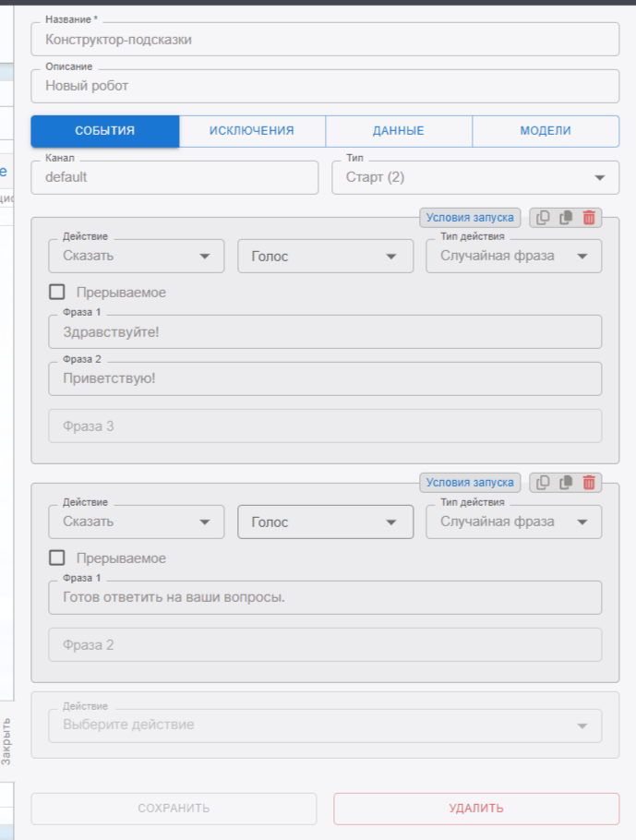This screenshot has width=636, height=840.
Task: Click outline copy icon in second action block
Action: pyautogui.click(x=543, y=482)
